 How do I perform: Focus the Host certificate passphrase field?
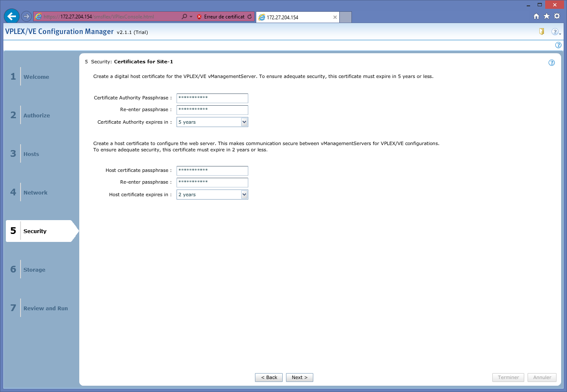point(212,171)
